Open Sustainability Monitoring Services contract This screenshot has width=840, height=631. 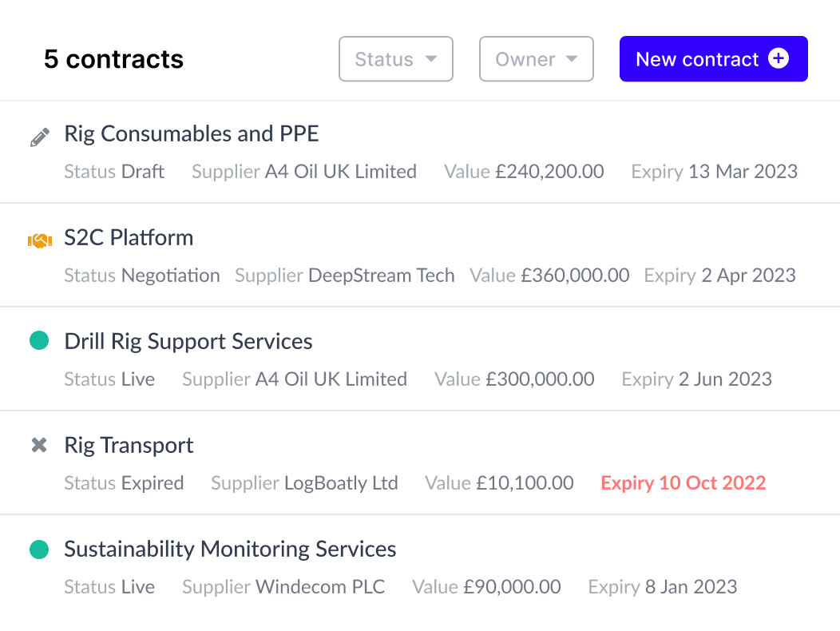click(230, 550)
